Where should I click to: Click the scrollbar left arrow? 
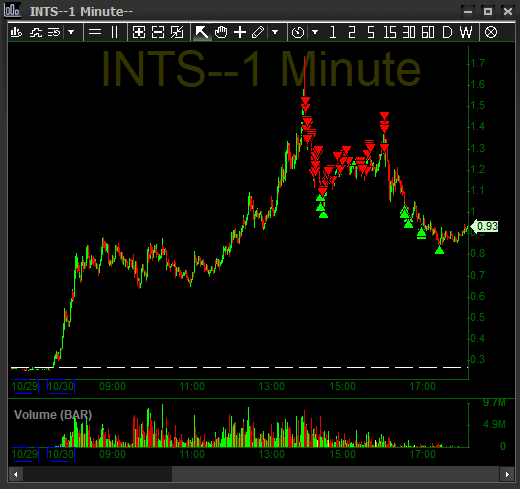[x=15, y=474]
